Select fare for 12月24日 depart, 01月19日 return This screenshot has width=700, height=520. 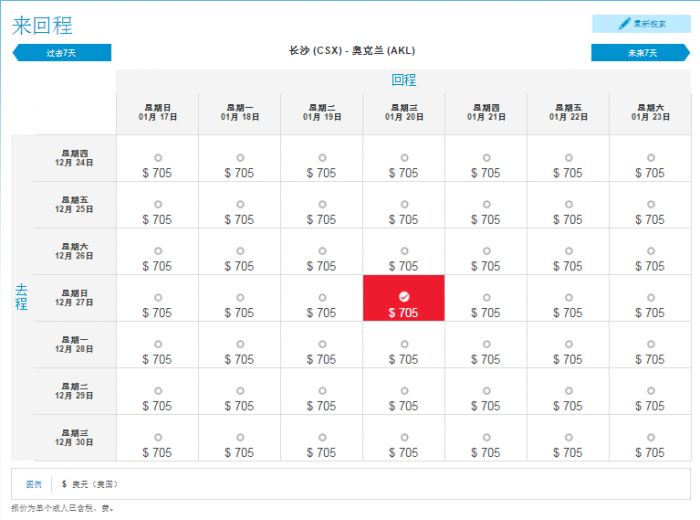coord(322,158)
